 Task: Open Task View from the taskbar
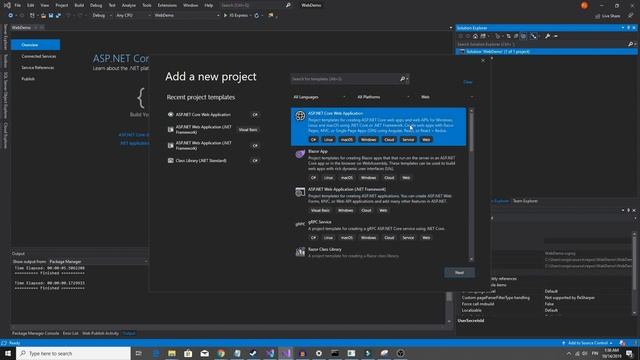point(139,353)
